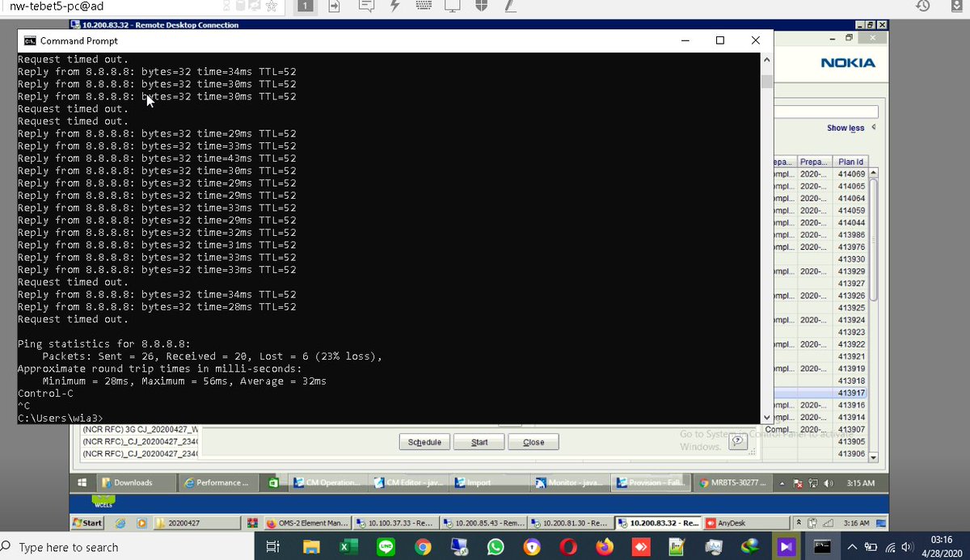Switch to CM Operation window in inner taskbar

click(327, 482)
